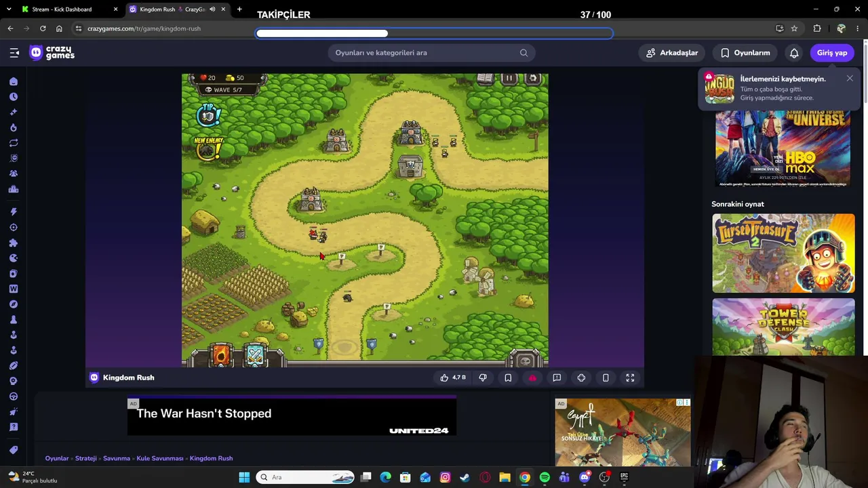
Task: Like the Kingdom Rush game
Action: tap(453, 378)
